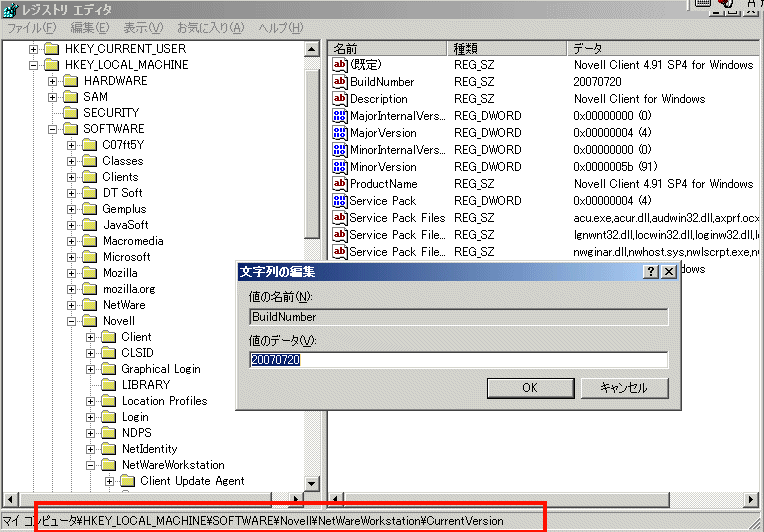Image resolution: width=764 pixels, height=532 pixels.
Task: Expand the Client Update Agent key
Action: click(x=109, y=481)
